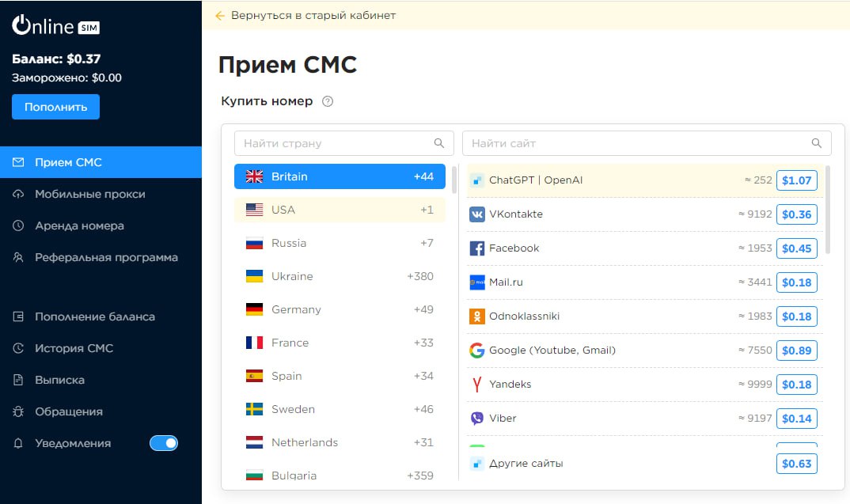Click the bell icon beside Уведомления
The width and height of the screenshot is (850, 504).
pyautogui.click(x=18, y=443)
